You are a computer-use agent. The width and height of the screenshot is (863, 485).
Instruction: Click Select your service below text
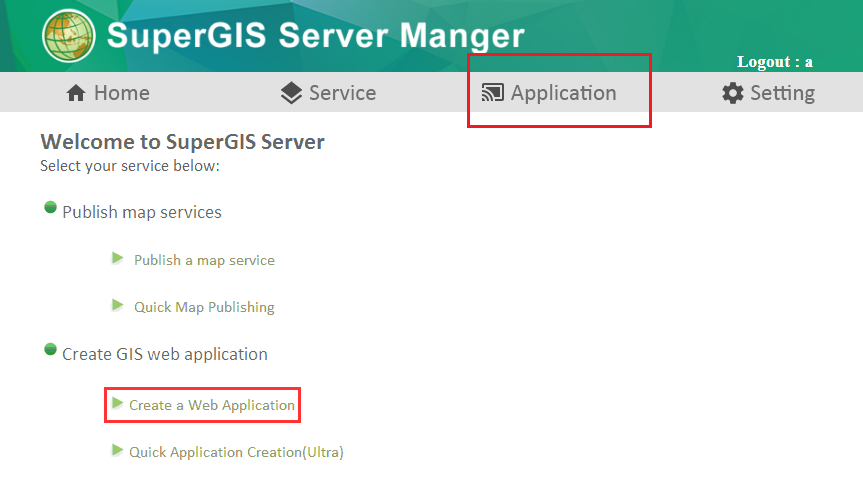[130, 166]
